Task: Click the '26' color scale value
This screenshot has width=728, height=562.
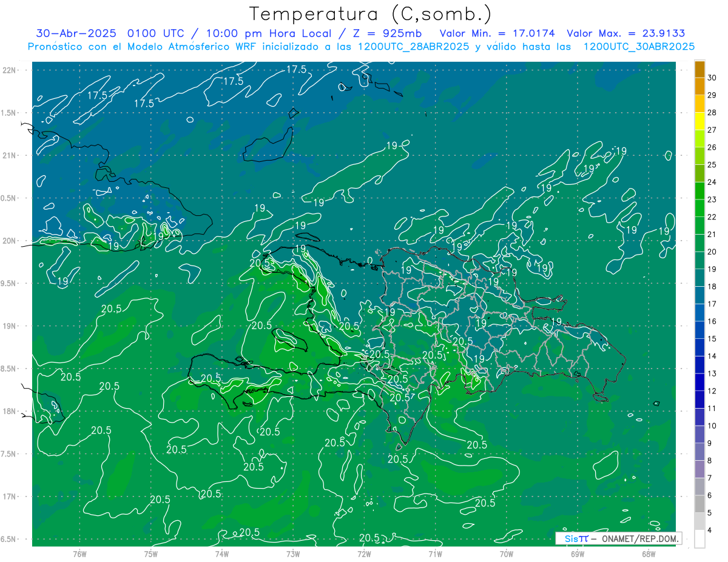Action: pos(713,147)
